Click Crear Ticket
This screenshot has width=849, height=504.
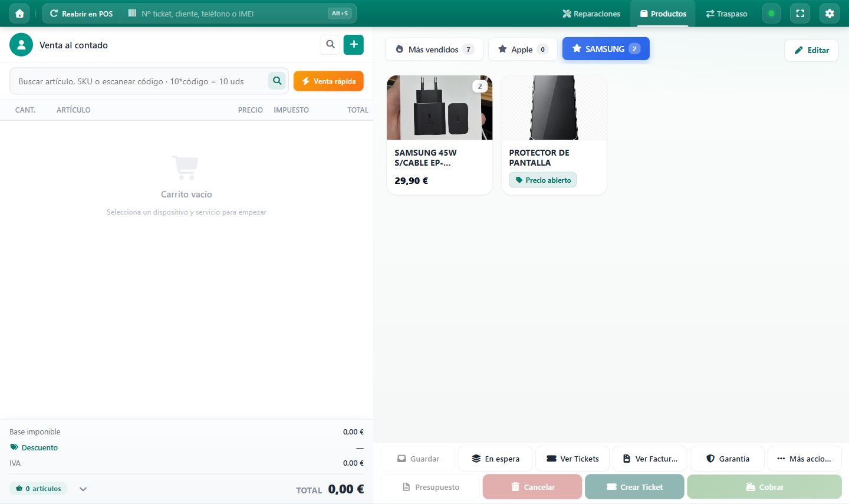tap(634, 487)
